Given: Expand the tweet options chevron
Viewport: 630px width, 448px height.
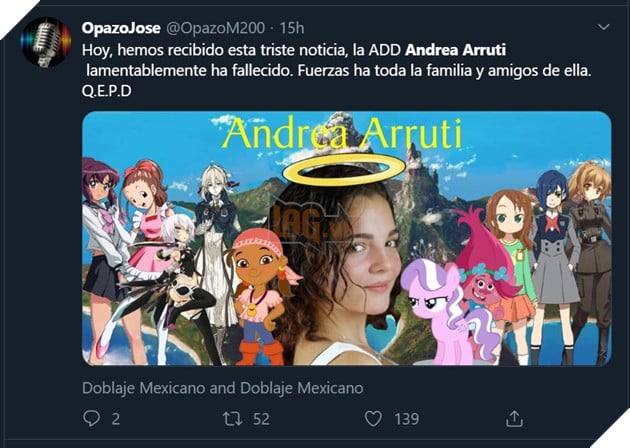Looking at the screenshot, I should point(603,27).
